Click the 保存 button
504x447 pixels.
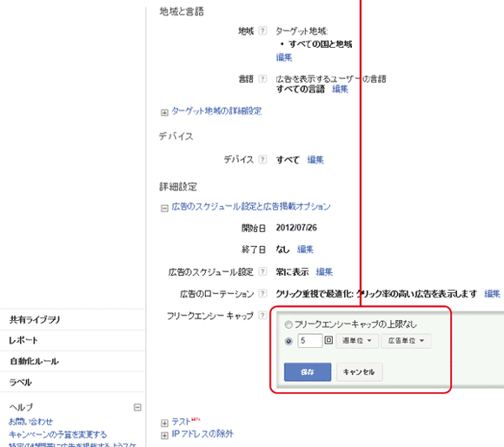point(308,372)
